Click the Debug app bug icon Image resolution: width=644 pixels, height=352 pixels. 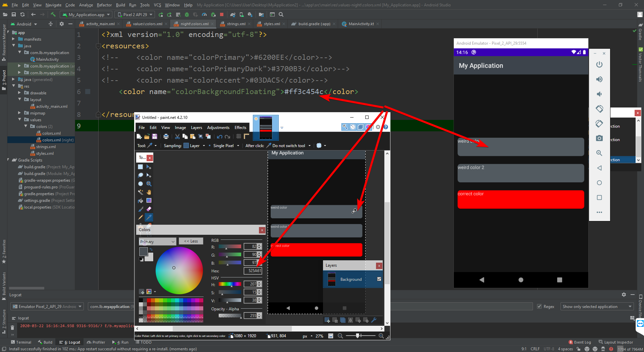point(187,14)
